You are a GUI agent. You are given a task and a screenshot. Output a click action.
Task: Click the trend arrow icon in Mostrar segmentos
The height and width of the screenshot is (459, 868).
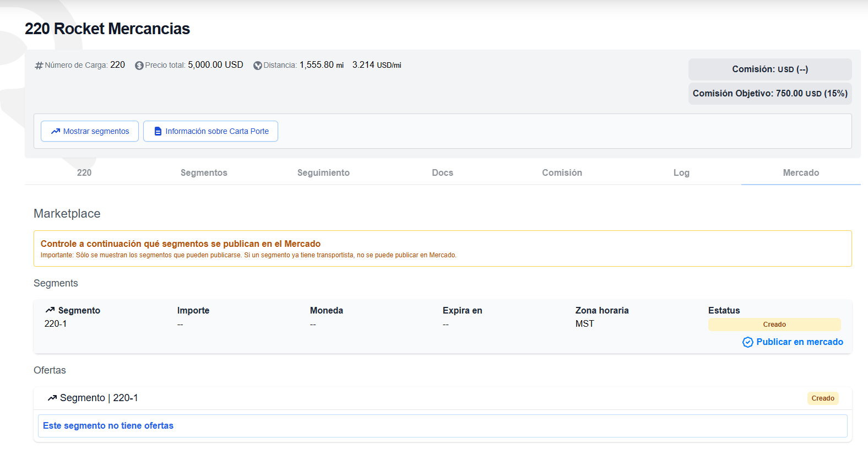56,131
